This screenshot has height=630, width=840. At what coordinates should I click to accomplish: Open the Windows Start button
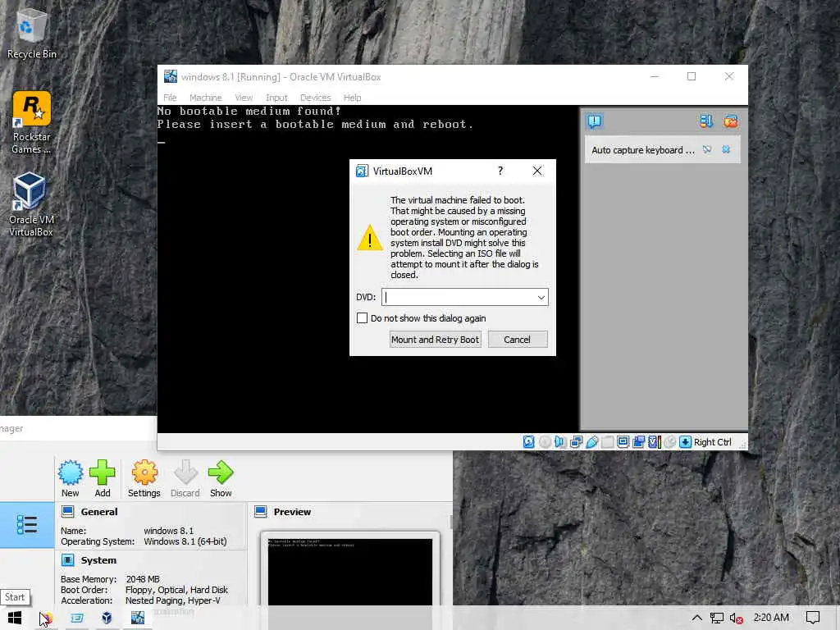[x=15, y=619]
